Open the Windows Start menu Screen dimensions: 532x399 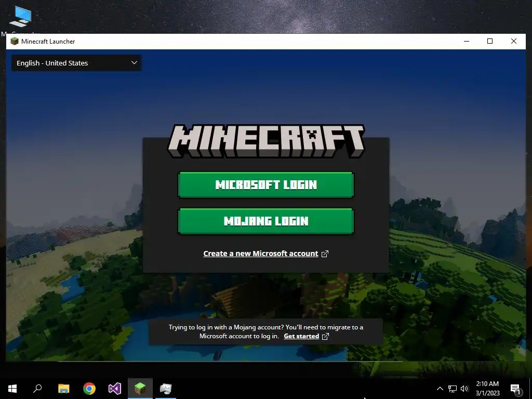(12, 389)
